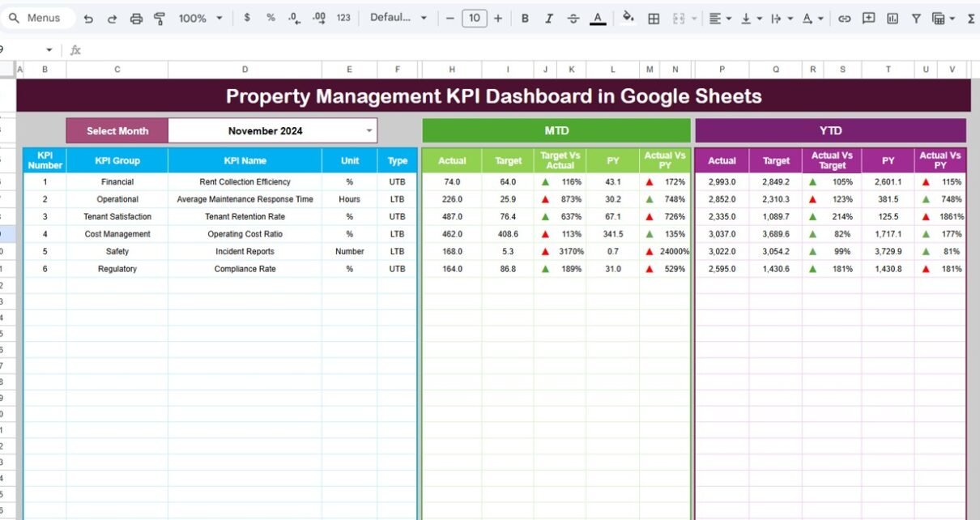Click the font size input field
The width and height of the screenshot is (980, 520).
coord(474,18)
